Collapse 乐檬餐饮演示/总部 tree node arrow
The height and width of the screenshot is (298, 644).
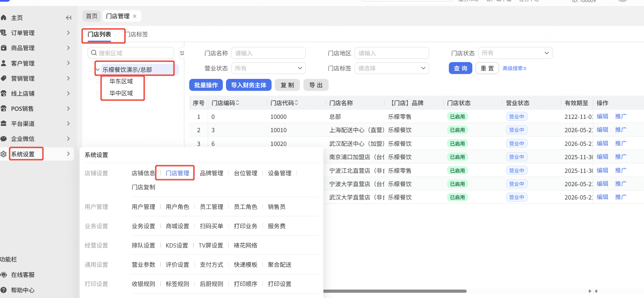pos(98,69)
